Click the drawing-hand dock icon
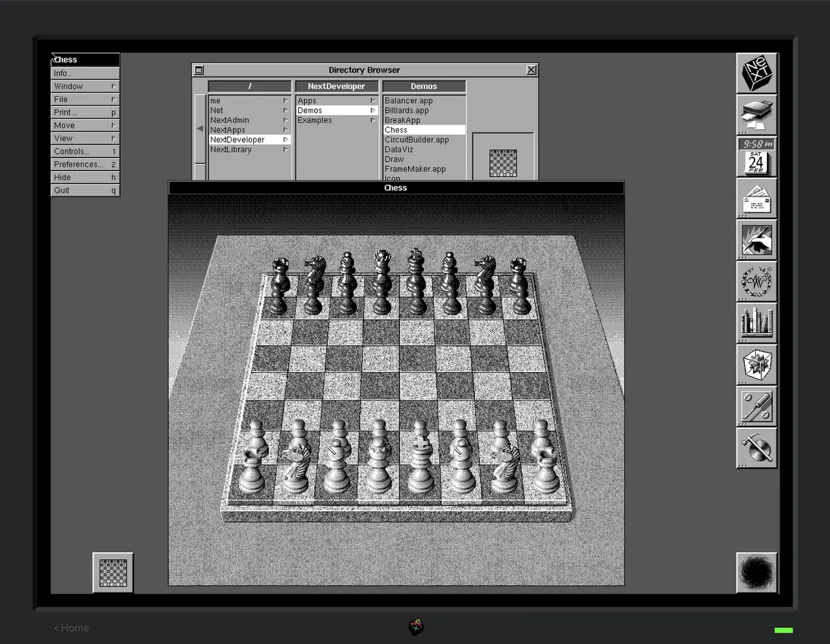Screen dimensions: 830x644 pyautogui.click(x=757, y=240)
